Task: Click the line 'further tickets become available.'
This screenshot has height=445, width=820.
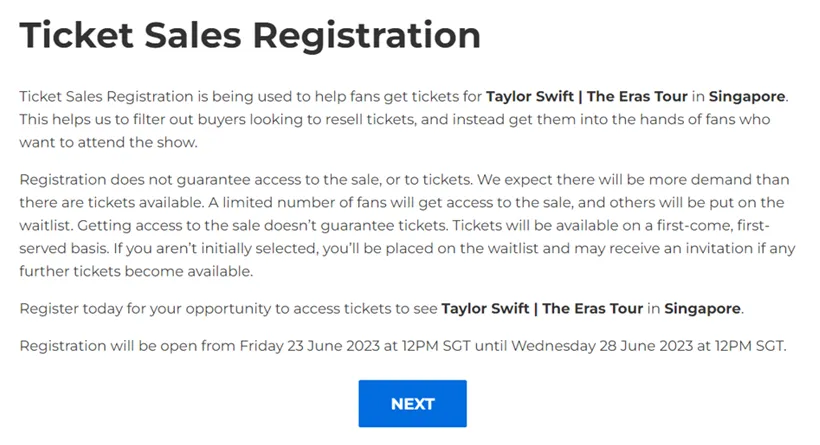Action: [136, 271]
